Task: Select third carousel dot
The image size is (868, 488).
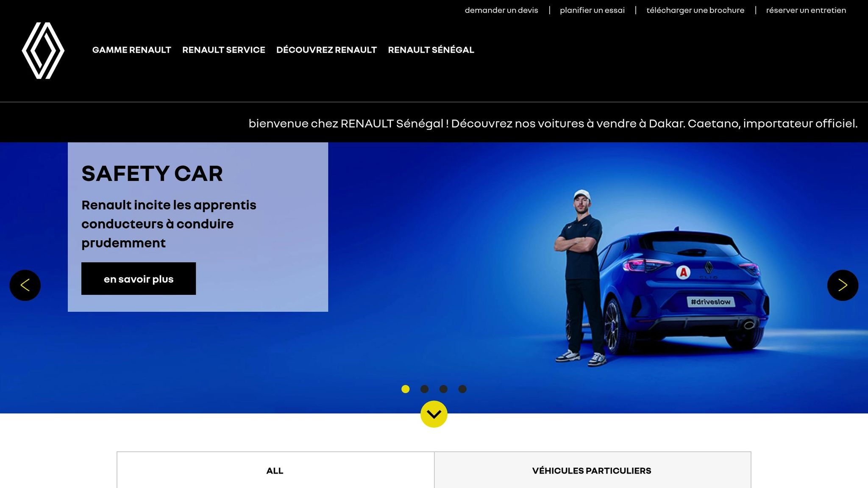Action: [x=443, y=389]
